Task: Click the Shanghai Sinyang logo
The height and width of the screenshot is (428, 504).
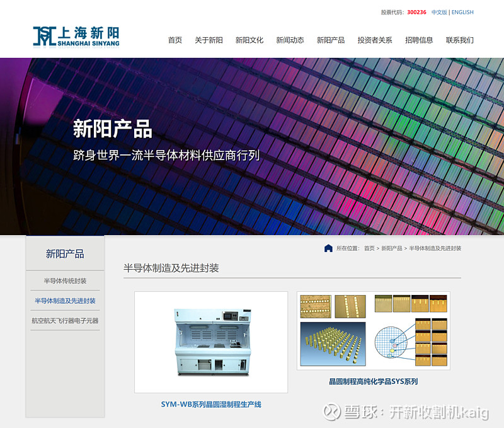Action: tap(76, 37)
